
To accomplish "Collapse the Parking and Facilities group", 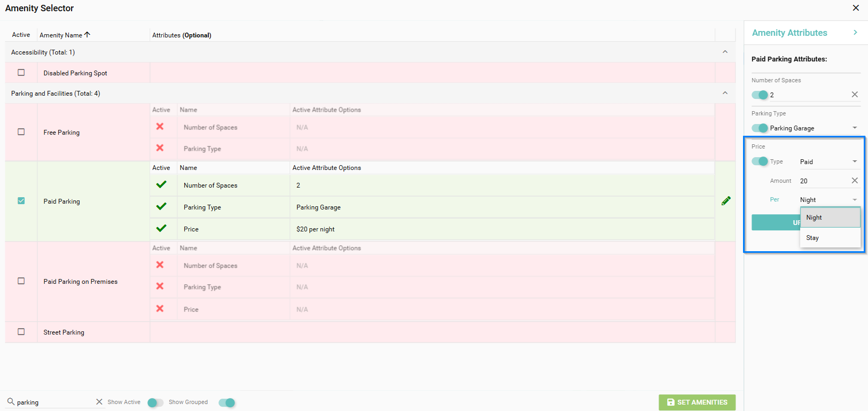I will 725,93.
